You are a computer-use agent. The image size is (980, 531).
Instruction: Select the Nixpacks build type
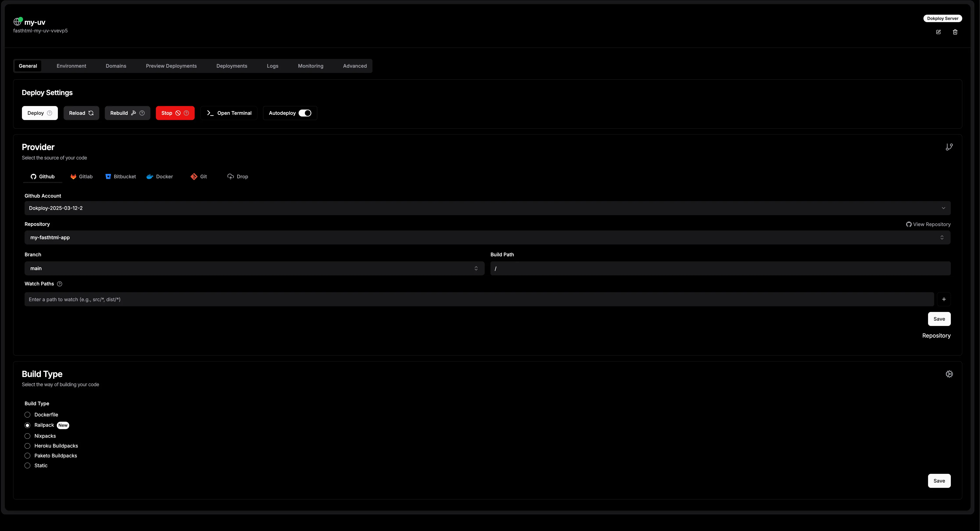(x=27, y=436)
